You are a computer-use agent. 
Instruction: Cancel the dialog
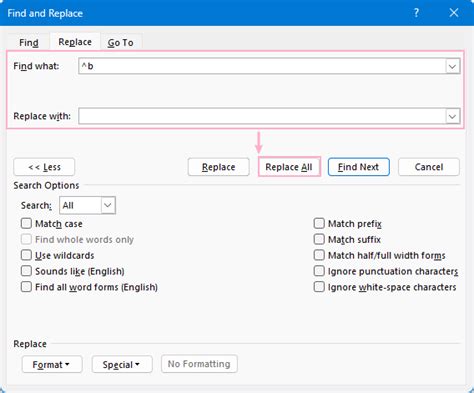point(429,167)
